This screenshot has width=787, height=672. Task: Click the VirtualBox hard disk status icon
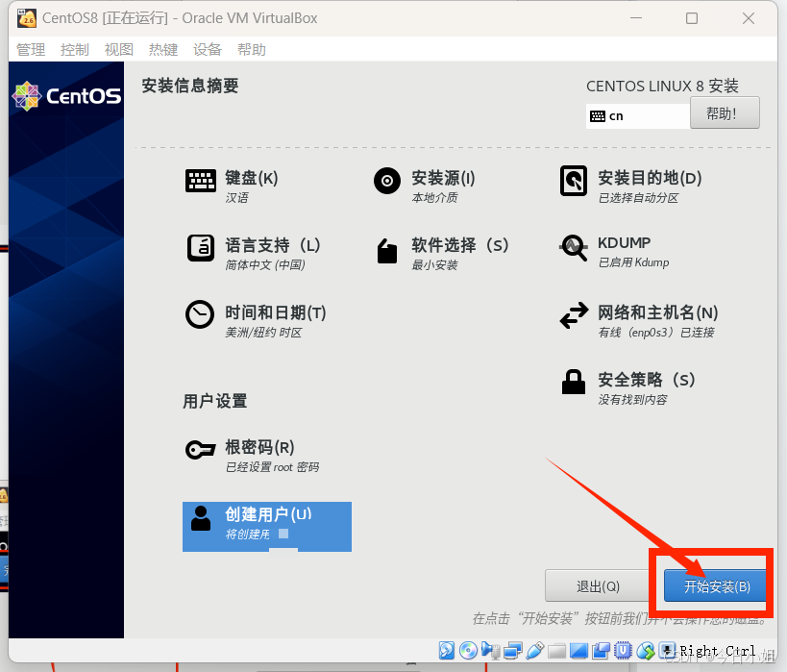447,651
